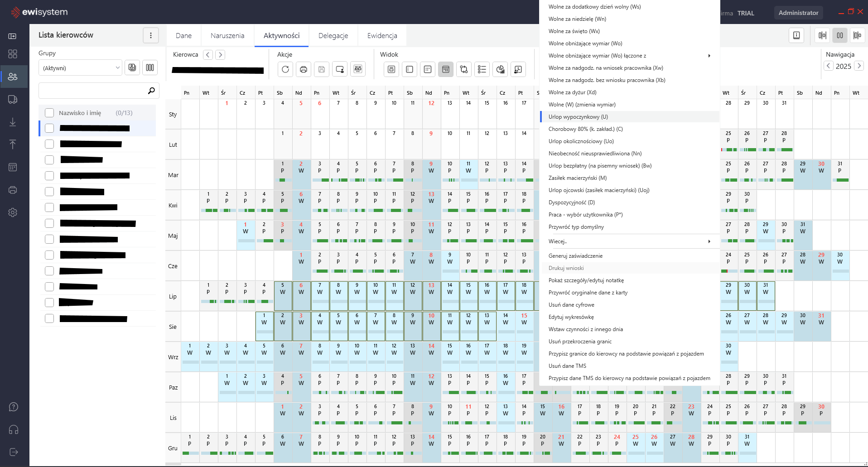Open the Grupy '(Aktywni)' dropdown

point(80,68)
